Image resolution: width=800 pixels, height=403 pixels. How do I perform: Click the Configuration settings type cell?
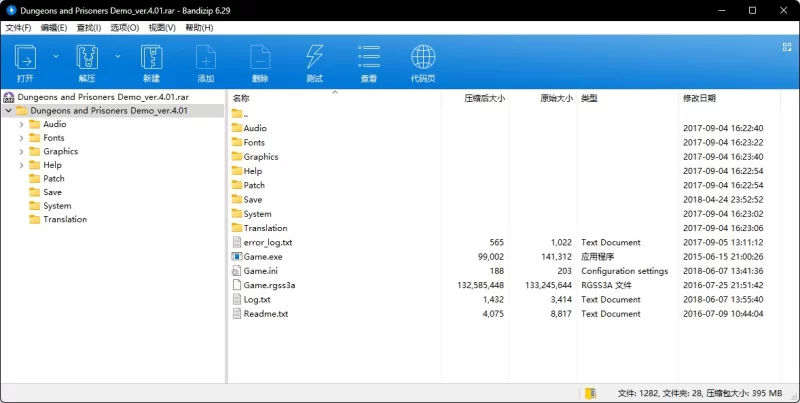point(624,271)
